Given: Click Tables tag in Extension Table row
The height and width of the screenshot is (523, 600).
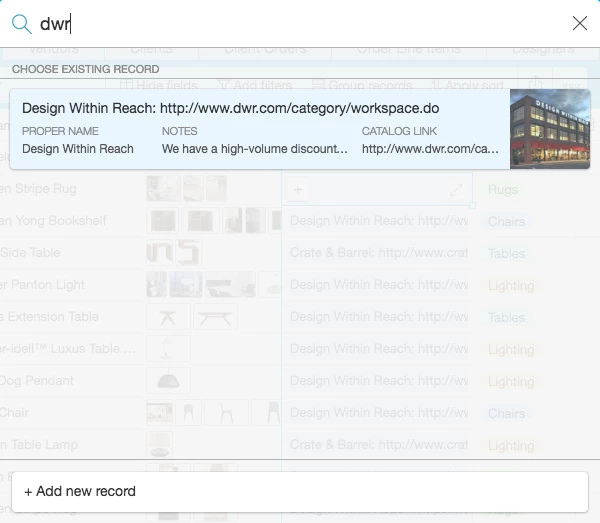Looking at the screenshot, I should [x=506, y=318].
